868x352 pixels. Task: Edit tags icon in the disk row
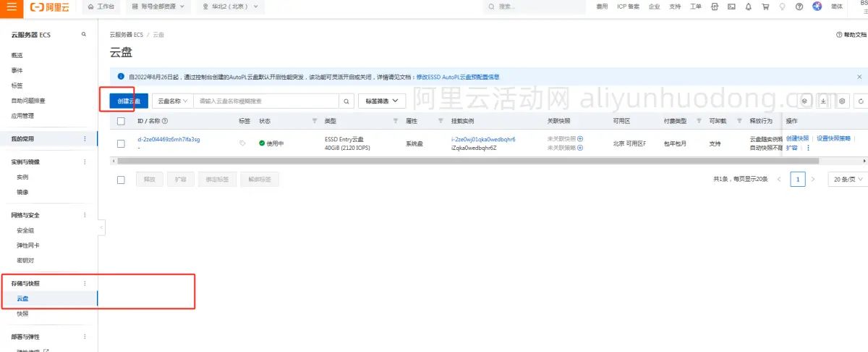[242, 143]
